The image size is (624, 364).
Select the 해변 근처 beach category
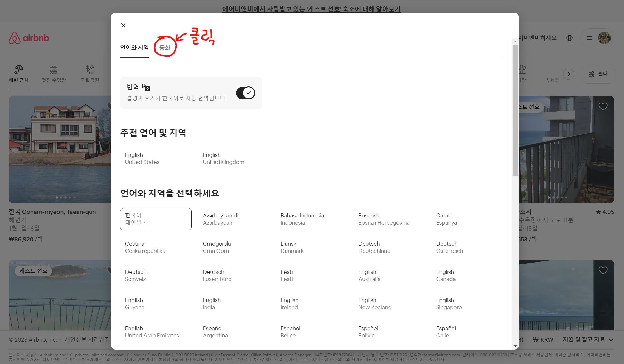point(19,74)
